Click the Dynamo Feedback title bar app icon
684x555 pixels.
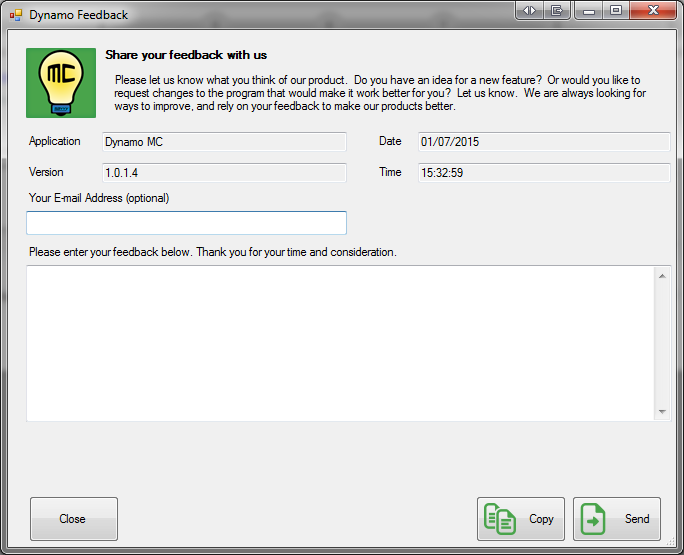pyautogui.click(x=16, y=15)
